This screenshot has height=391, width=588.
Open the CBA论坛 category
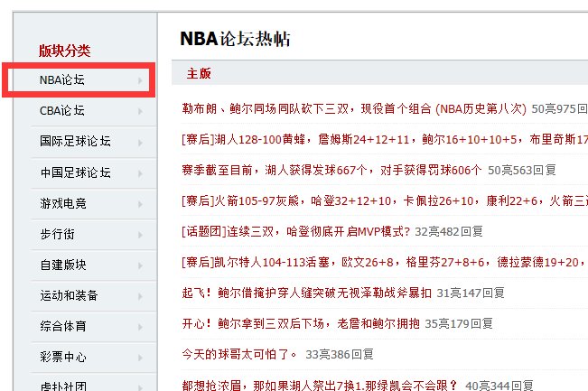pos(62,110)
